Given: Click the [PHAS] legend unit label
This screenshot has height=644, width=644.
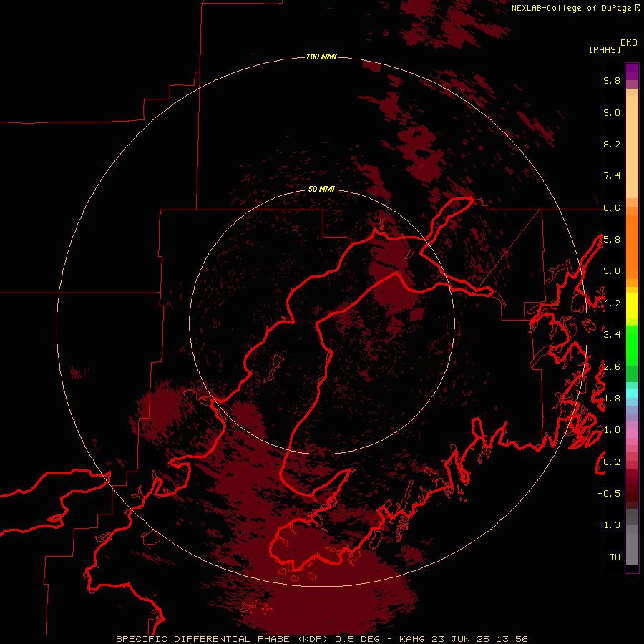Looking at the screenshot, I should coord(605,50).
